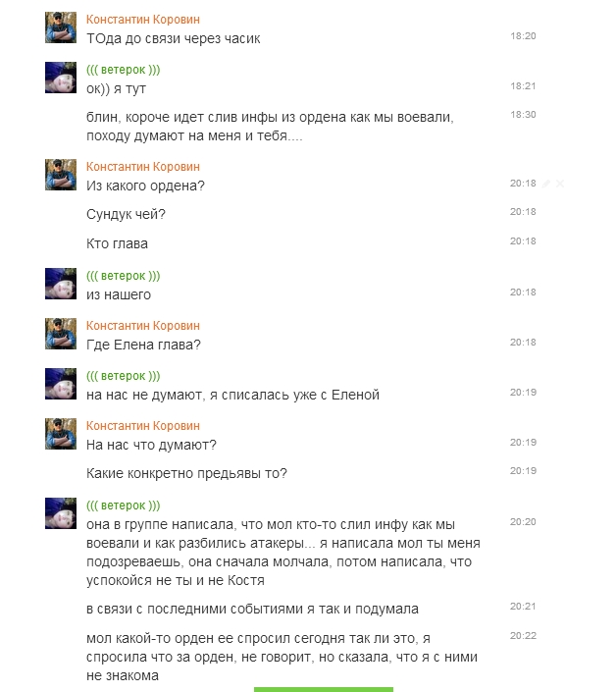Open ветерок avatar next to 'ок)) я тут'

61,78
